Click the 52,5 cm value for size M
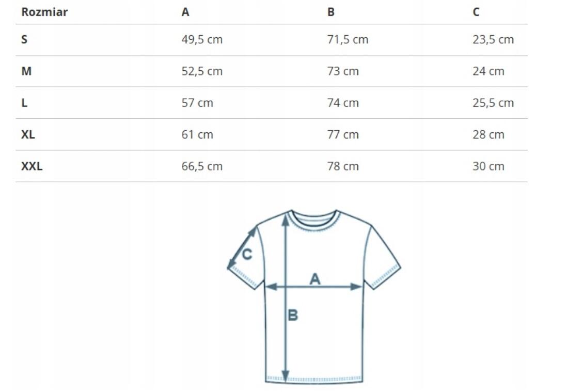This screenshot has width=583, height=392. 202,71
